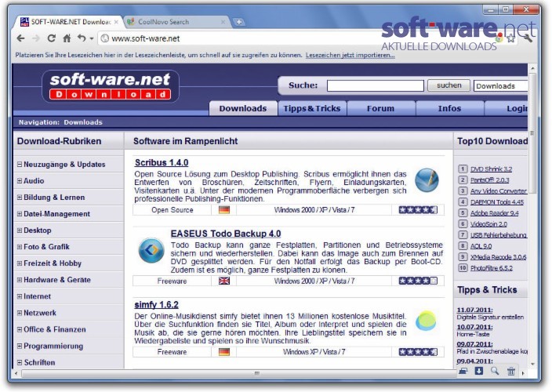
Task: Open the home page via house icon
Action: 67,38
